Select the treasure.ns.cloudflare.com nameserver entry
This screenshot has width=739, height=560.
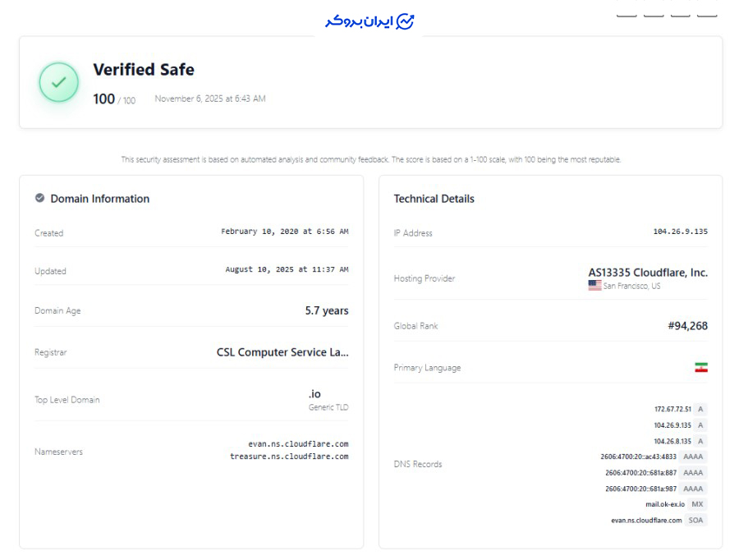click(289, 457)
